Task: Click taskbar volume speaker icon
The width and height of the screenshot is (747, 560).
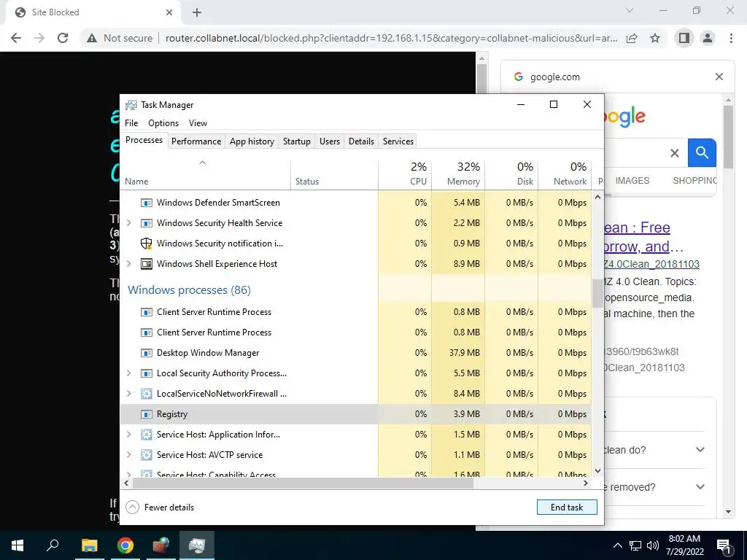Action: pyautogui.click(x=653, y=545)
